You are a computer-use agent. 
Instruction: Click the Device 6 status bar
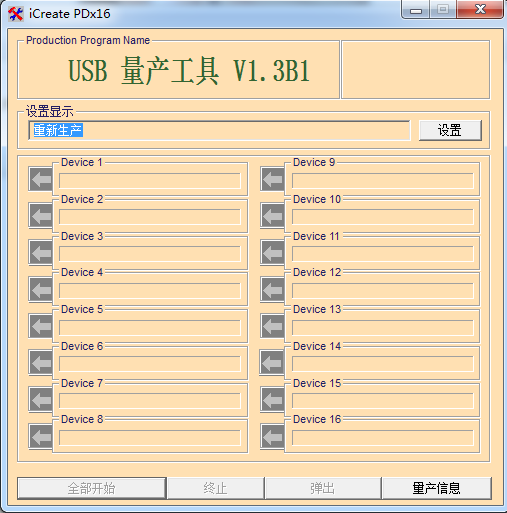click(150, 364)
